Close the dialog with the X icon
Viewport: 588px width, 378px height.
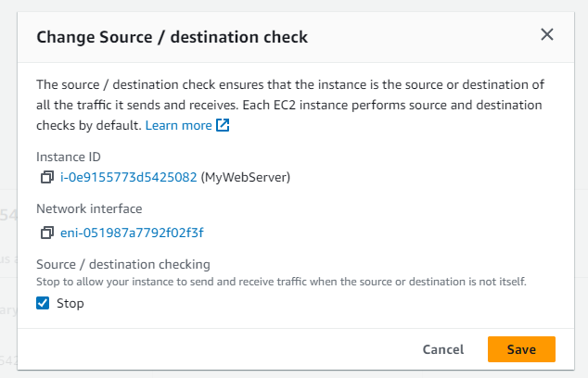click(547, 35)
